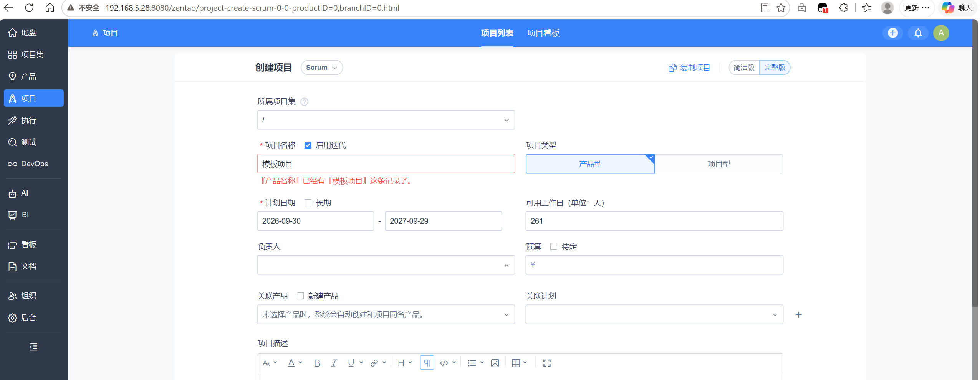Uncheck the 启用迭代 checkbox
The height and width of the screenshot is (380, 980).
coord(308,145)
